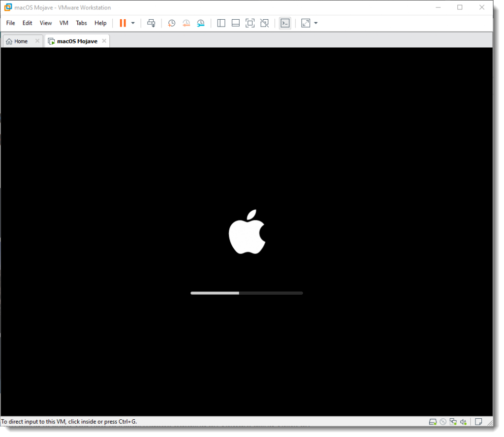Open the Help menu
504x437 pixels.
[101, 23]
